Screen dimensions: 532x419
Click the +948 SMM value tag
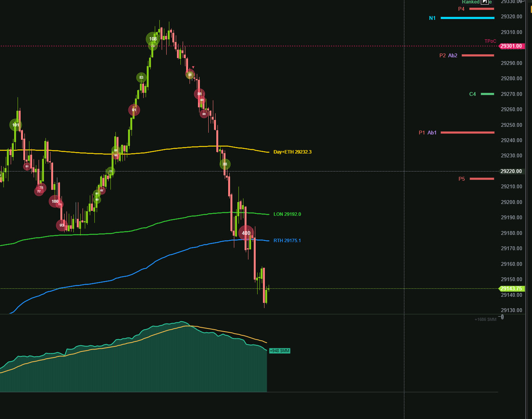[x=280, y=351]
